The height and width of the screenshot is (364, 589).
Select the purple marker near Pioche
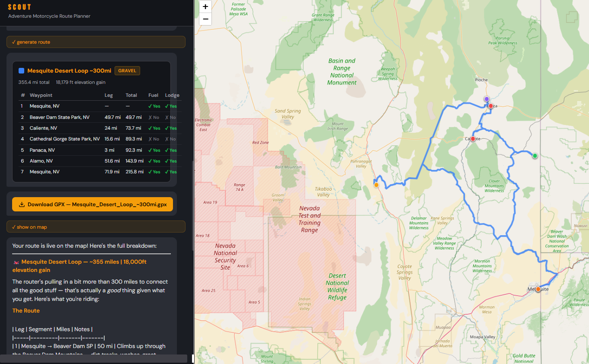[487, 99]
